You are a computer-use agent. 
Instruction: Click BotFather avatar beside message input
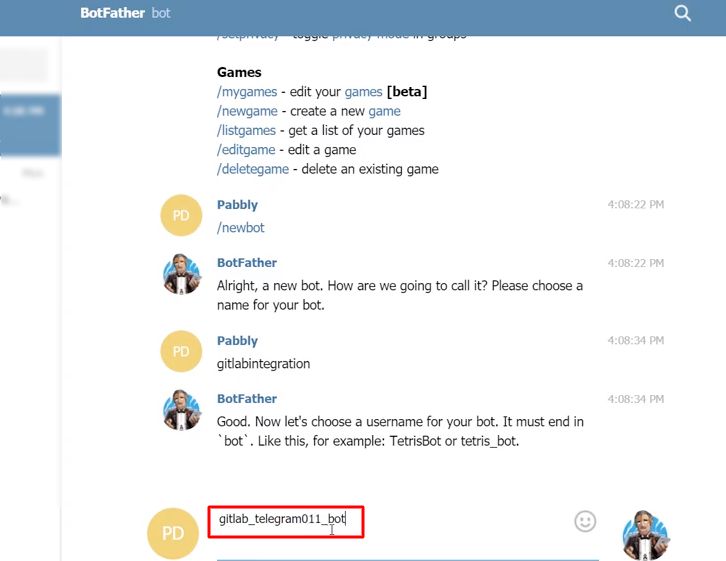tap(645, 535)
